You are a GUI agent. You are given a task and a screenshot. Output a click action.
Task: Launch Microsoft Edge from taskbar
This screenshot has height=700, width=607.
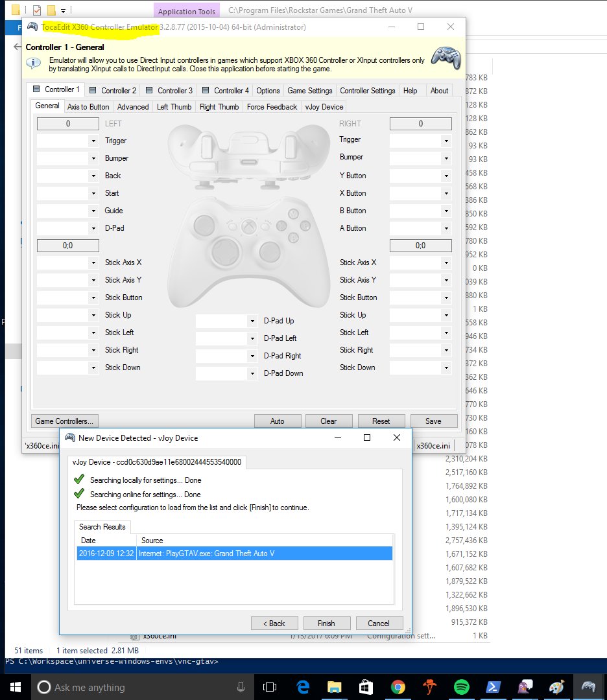[x=303, y=687]
